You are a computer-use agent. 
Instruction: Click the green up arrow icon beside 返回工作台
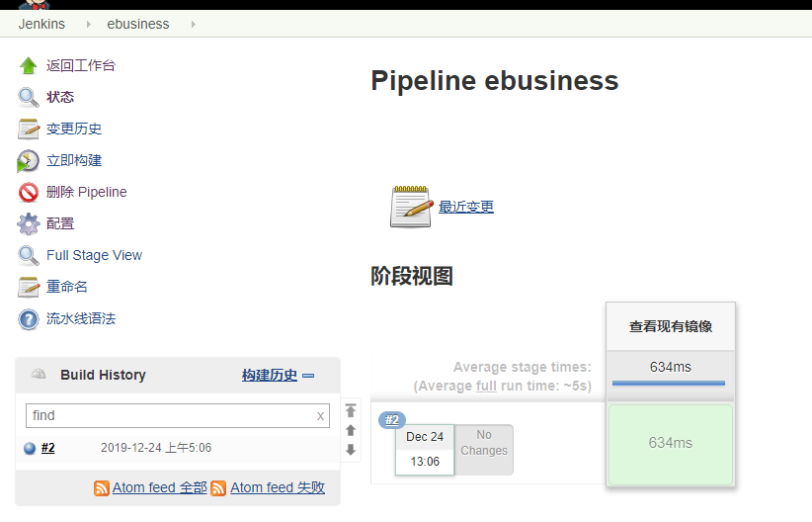pyautogui.click(x=29, y=66)
